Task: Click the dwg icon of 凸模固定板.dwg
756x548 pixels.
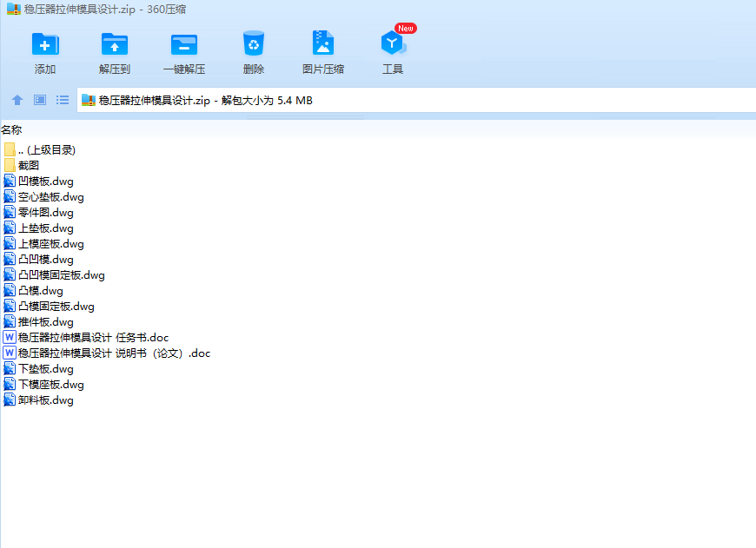Action: tap(10, 307)
